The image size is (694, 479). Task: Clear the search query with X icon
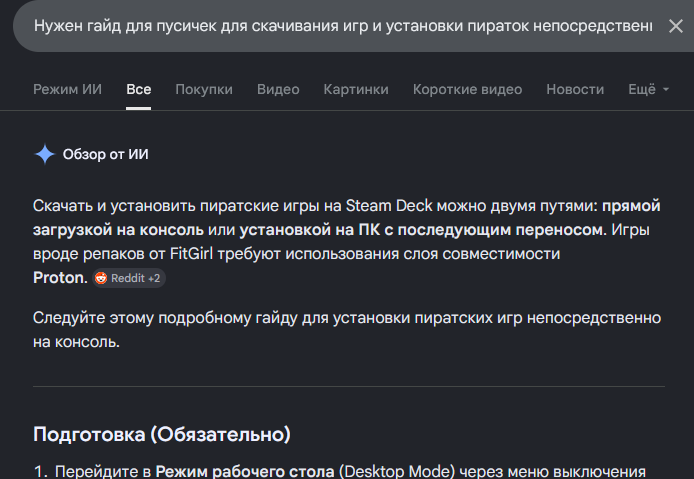tap(675, 26)
